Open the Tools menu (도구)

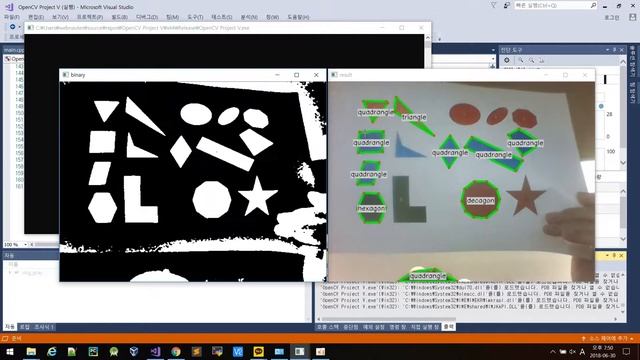pyautogui.click(x=195, y=17)
